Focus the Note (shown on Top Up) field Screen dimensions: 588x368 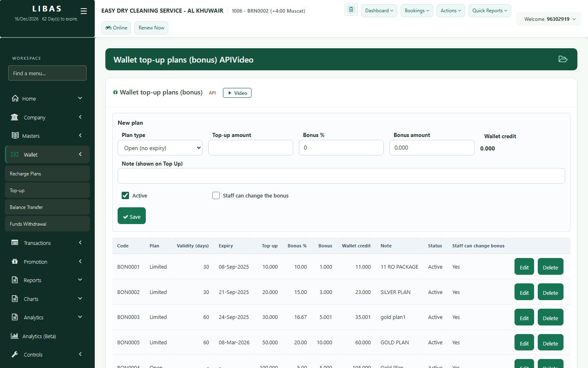(x=341, y=176)
